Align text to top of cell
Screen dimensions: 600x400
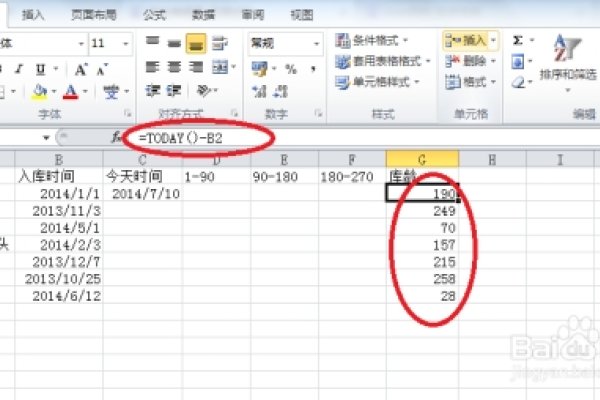(x=152, y=41)
